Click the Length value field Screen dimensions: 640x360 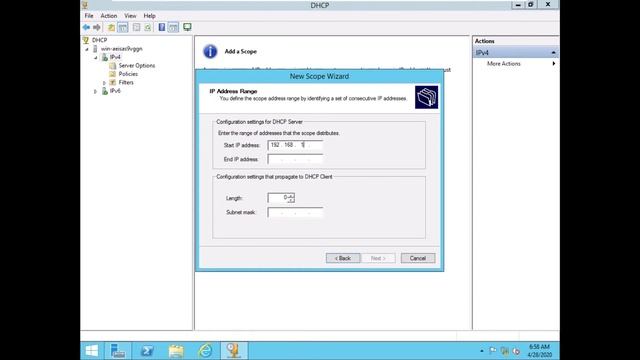pos(278,198)
